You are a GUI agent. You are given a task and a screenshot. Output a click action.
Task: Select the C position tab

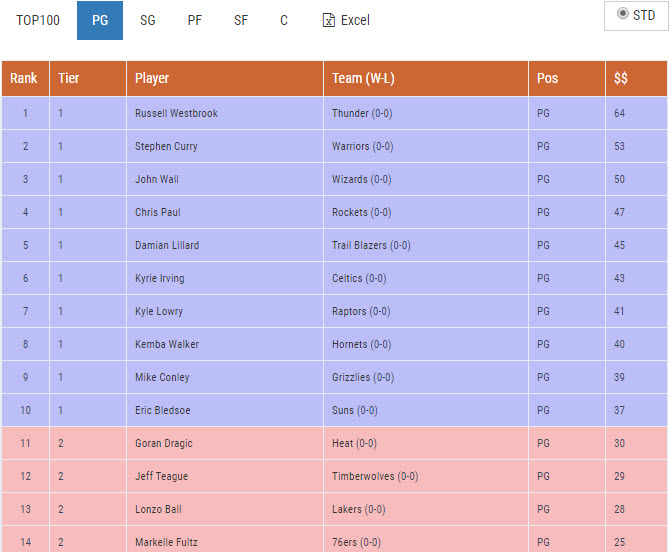coord(284,20)
